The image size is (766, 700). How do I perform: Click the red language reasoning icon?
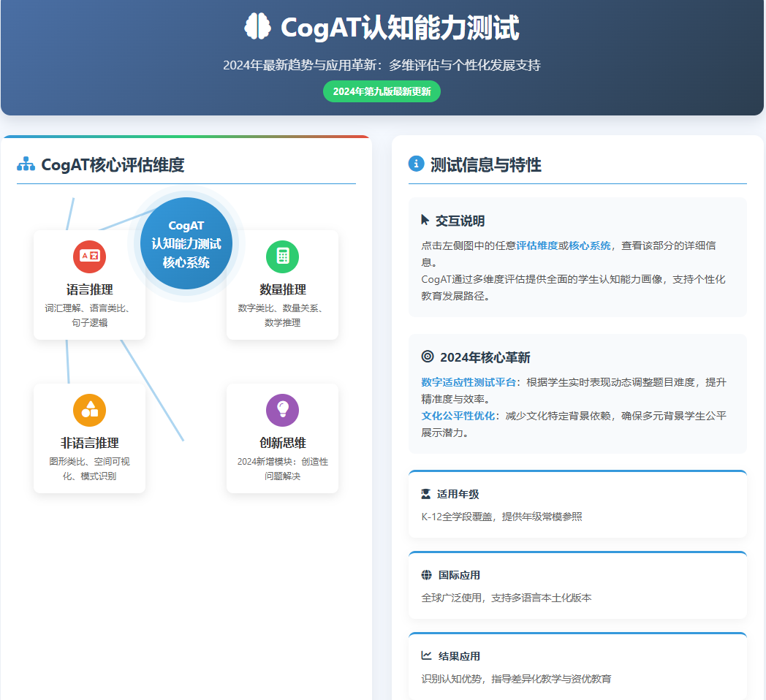pyautogui.click(x=89, y=256)
